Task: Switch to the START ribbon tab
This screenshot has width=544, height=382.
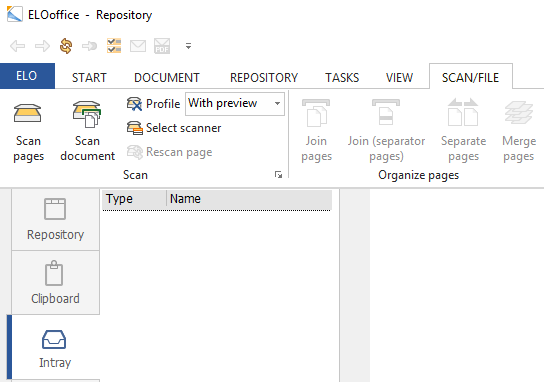Action: (x=89, y=77)
